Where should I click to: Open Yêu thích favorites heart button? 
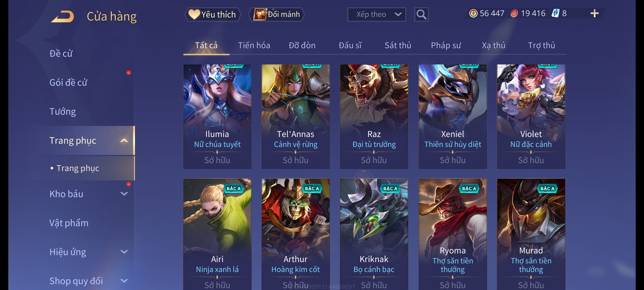[213, 15]
